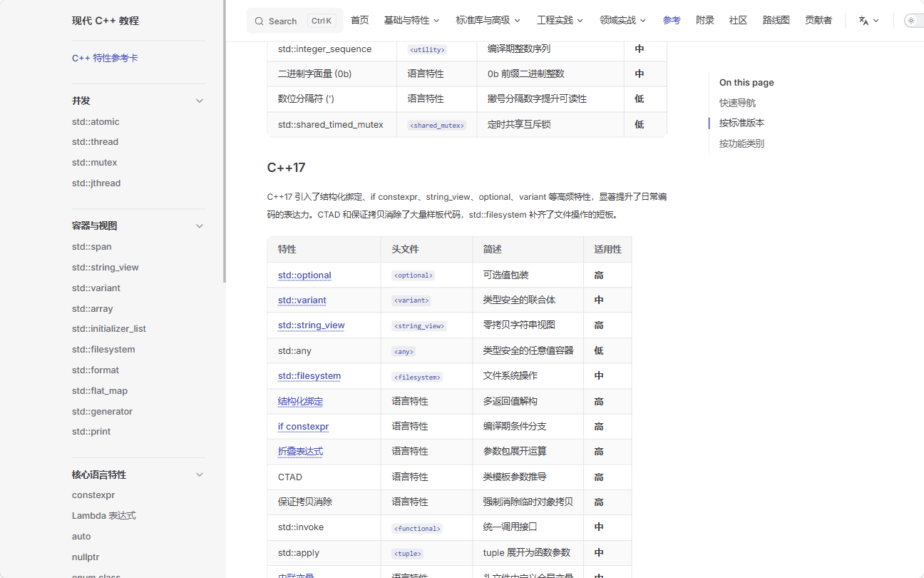Expand the 领域实战 nav dropdown
The height and width of the screenshot is (578, 924).
[x=623, y=20]
